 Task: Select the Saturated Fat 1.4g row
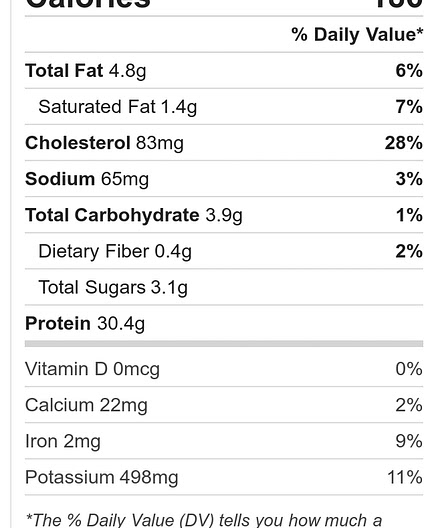pyautogui.click(x=224, y=107)
